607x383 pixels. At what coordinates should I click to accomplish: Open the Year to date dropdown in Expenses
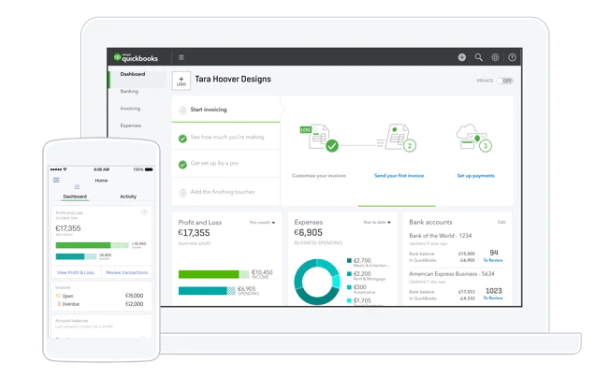click(377, 222)
